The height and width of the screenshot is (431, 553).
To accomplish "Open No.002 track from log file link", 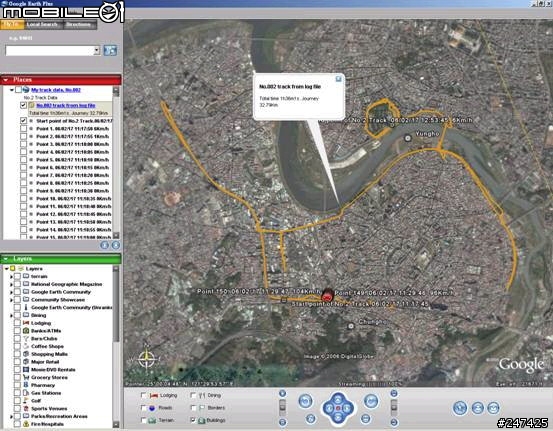I will tap(66, 105).
